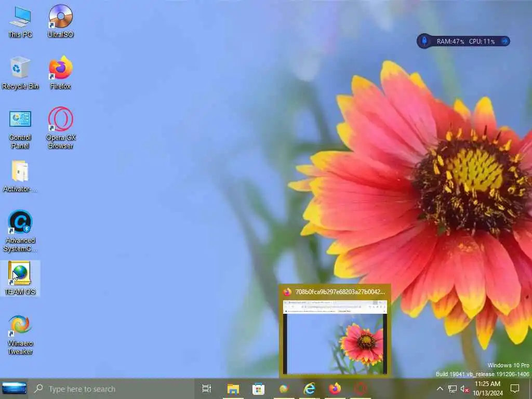Image resolution: width=532 pixels, height=399 pixels.
Task: Launch Opera GX Browser shortcut
Action: click(61, 128)
